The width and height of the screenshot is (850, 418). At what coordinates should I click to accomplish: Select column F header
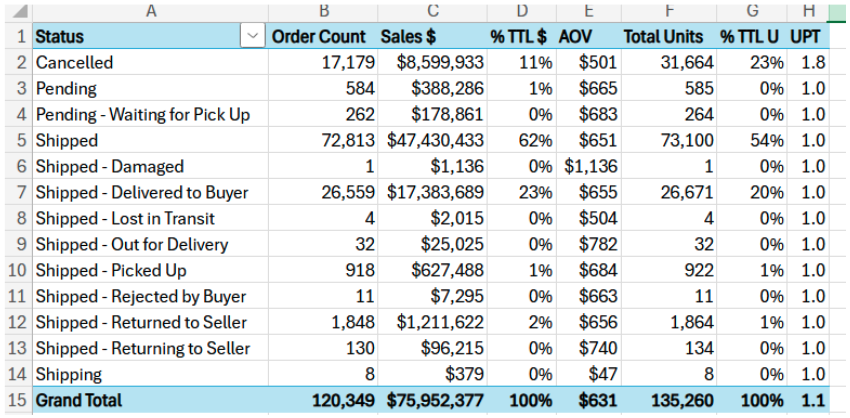tap(669, 11)
